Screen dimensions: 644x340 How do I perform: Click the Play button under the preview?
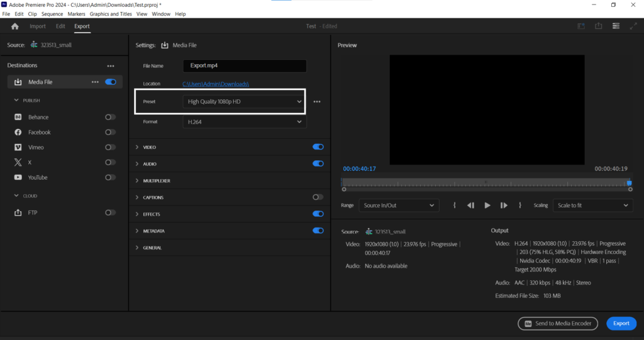point(487,206)
